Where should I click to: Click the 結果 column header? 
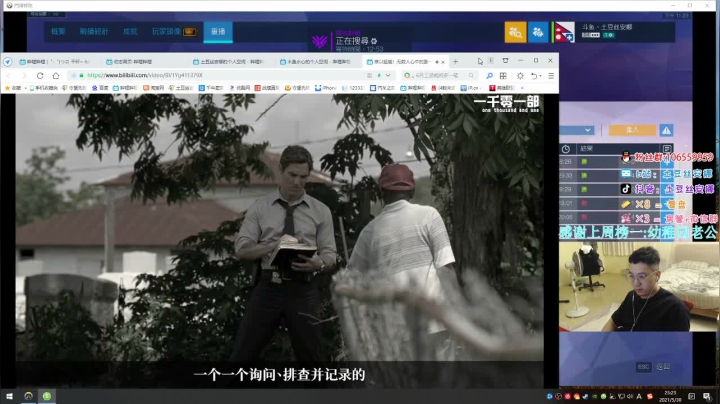[x=586, y=149]
